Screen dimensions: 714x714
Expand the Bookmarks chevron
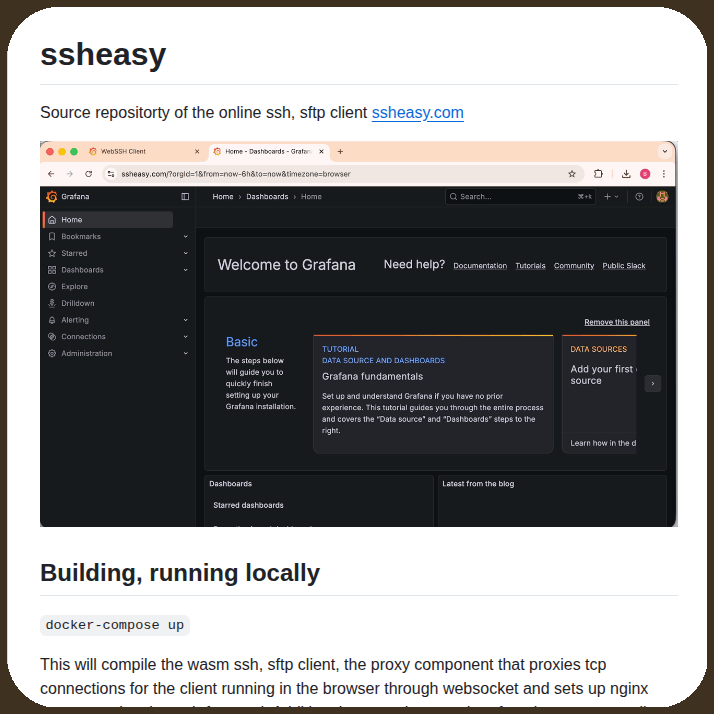tap(185, 236)
